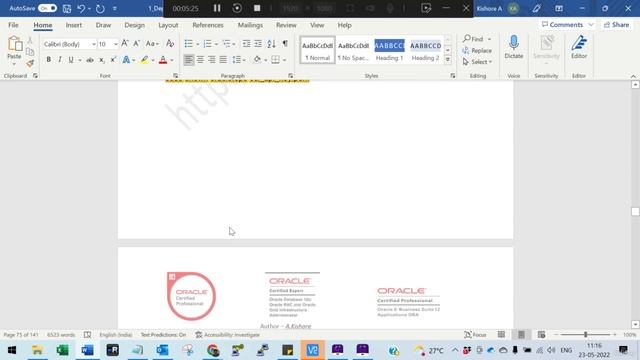Open borders dropdown
640x360 pixels.
(284, 60)
